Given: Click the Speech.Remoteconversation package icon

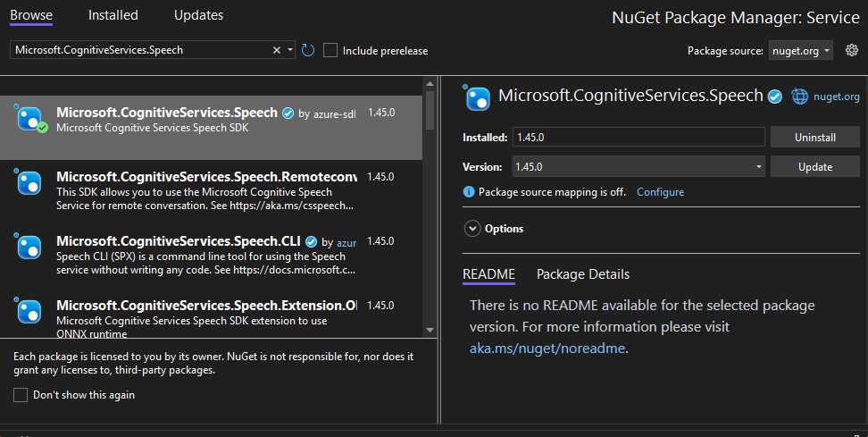Looking at the screenshot, I should tap(29, 183).
